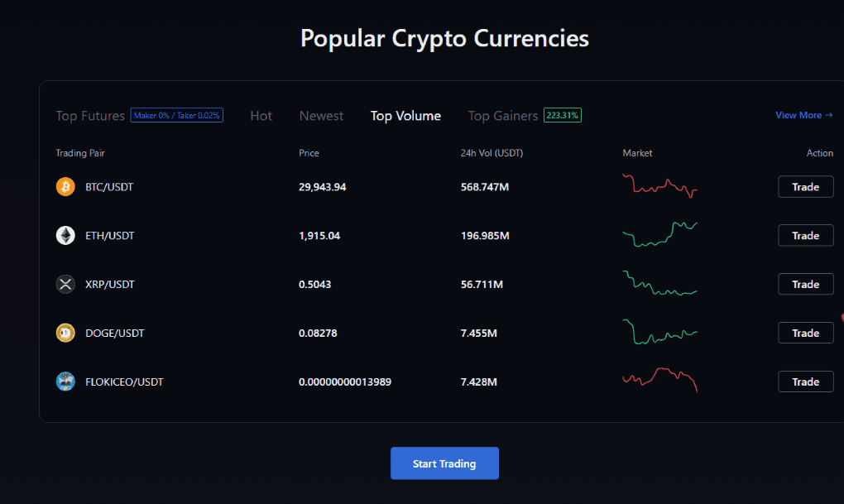The height and width of the screenshot is (504, 844).
Task: Click the Ethereum coin icon
Action: point(65,236)
